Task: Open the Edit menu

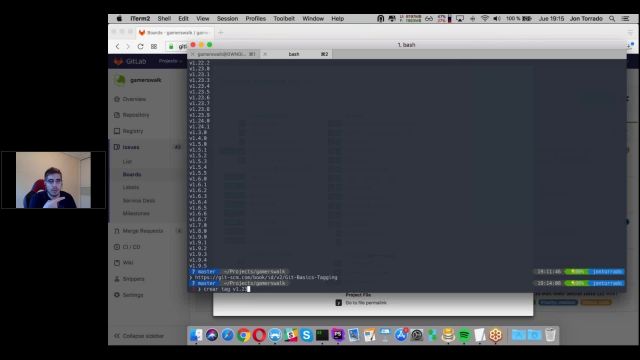Action: pos(183,18)
